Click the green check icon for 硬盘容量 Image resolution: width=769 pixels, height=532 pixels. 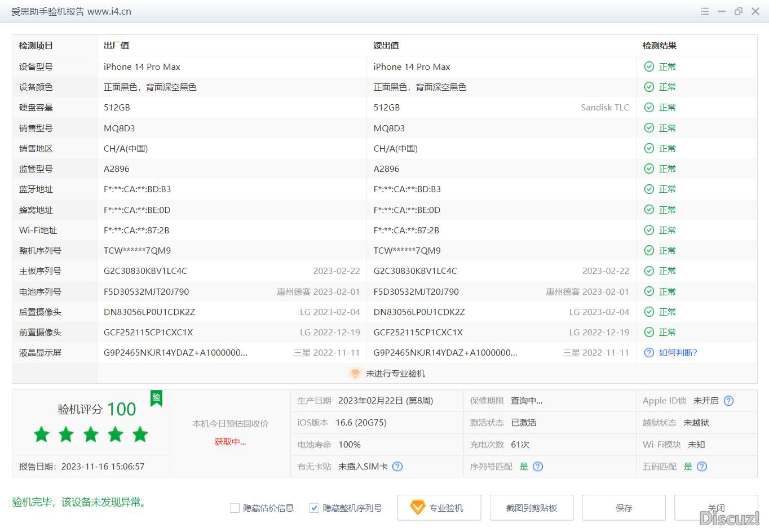point(649,107)
